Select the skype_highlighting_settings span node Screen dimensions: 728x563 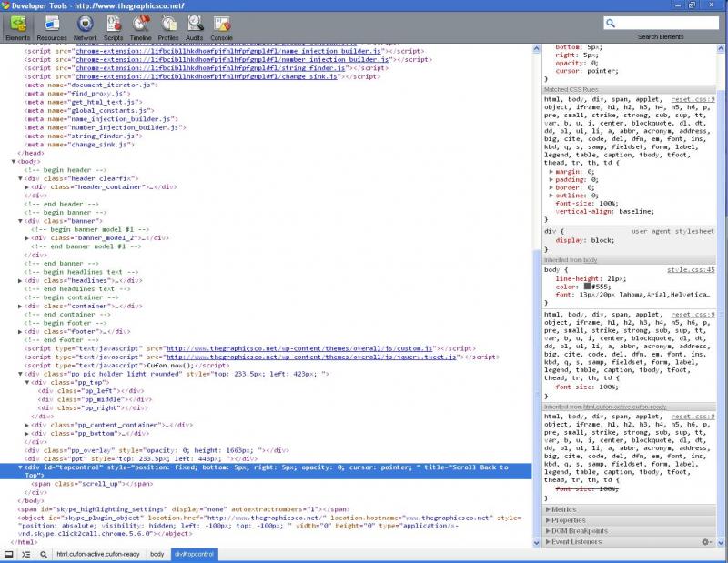[x=184, y=509]
